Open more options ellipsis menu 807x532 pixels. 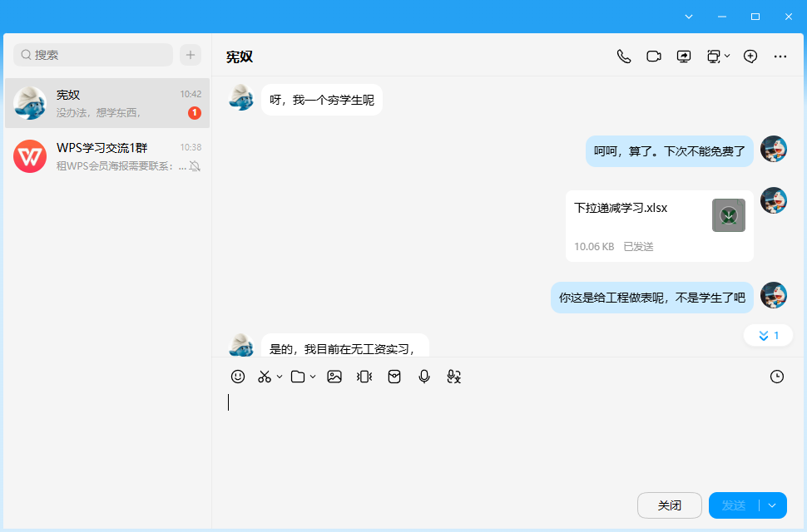point(780,57)
